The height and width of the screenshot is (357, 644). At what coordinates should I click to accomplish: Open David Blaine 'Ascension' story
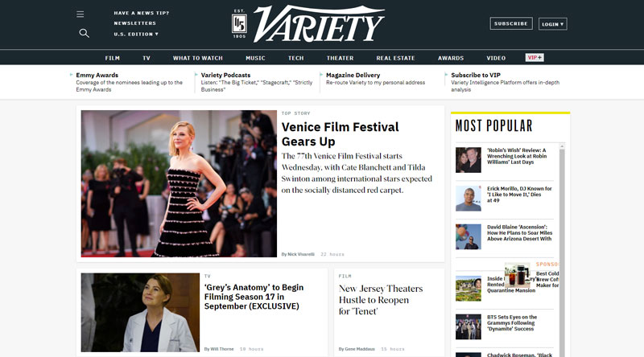point(519,232)
